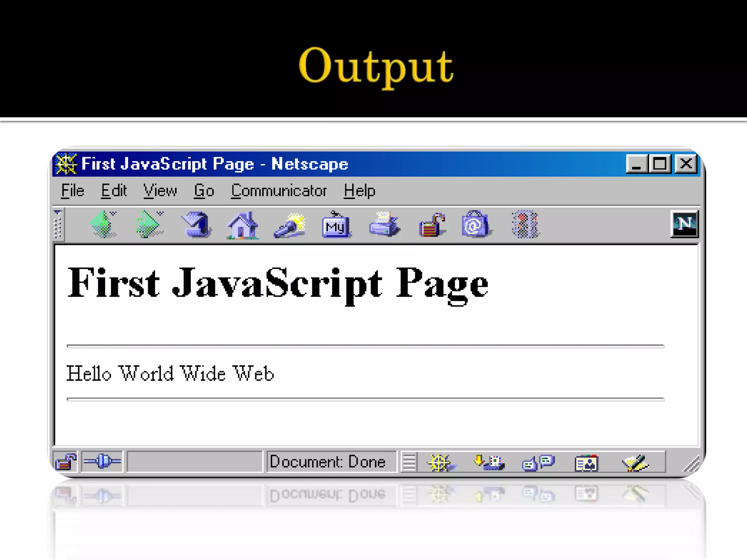This screenshot has height=560, width=747.
Task: Click the Print printer icon
Action: pos(384,224)
